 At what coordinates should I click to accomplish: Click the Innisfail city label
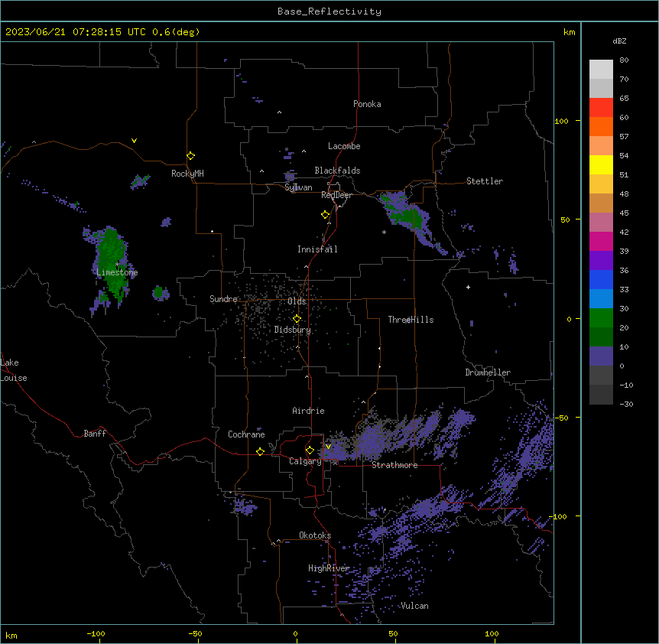click(317, 249)
